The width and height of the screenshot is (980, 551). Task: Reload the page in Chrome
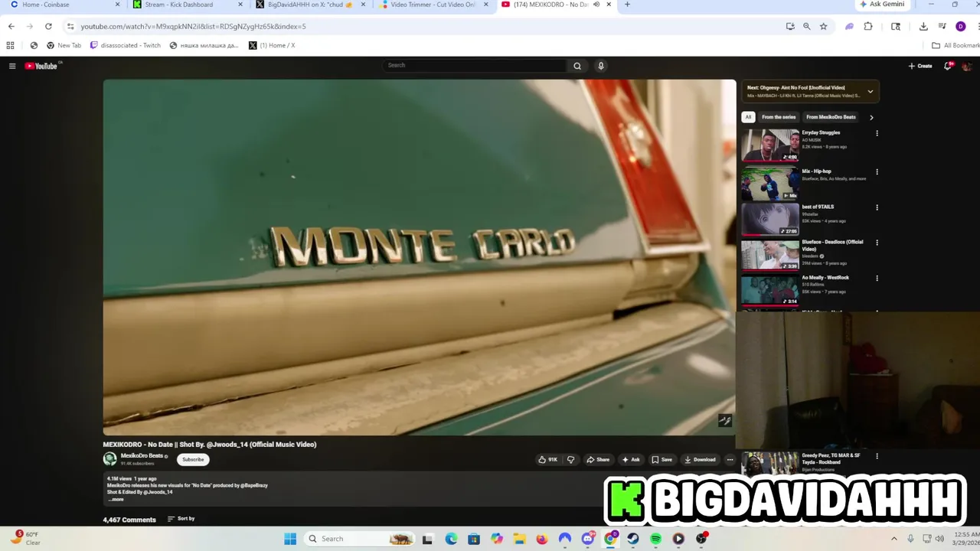(48, 26)
